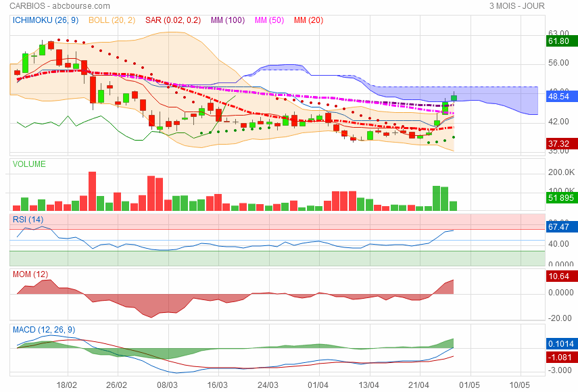This screenshot has width=578, height=392.
Task: Click the blue 48.54 last price tag
Action: [562, 97]
